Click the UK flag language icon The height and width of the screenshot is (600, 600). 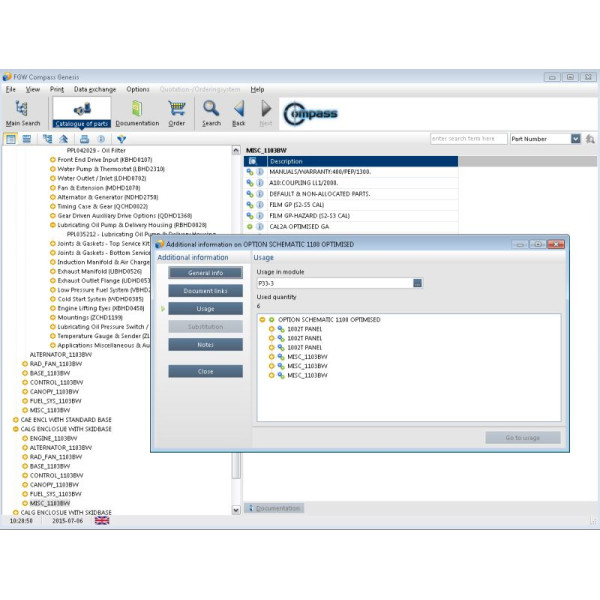102,520
